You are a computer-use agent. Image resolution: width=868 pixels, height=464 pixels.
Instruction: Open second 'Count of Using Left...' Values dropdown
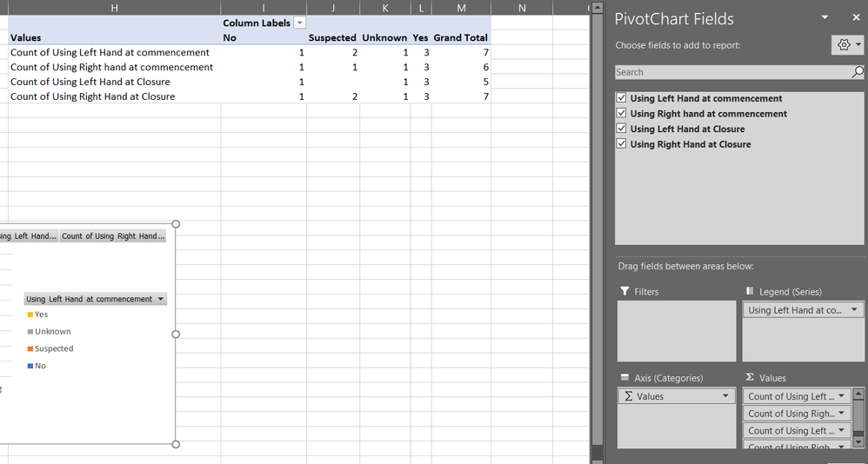coord(841,430)
